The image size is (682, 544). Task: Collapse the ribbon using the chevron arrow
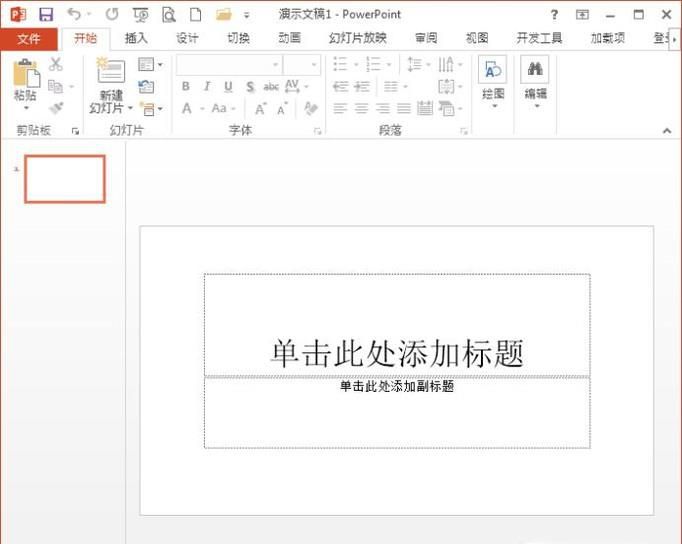667,130
